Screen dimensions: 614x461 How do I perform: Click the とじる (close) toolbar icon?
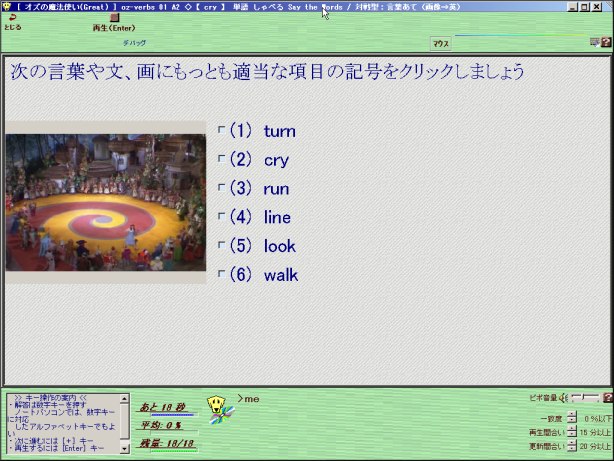click(11, 18)
